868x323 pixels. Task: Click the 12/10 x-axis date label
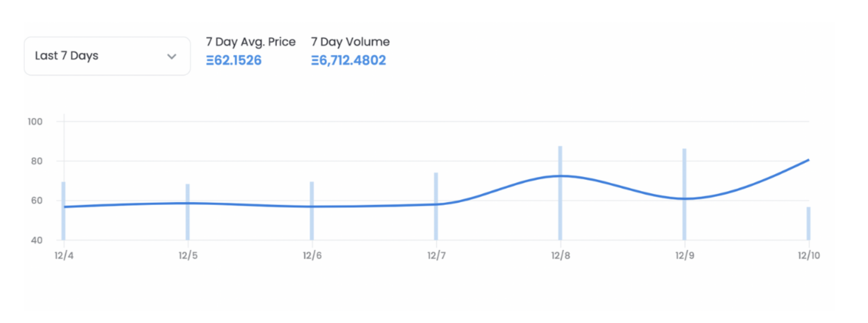(809, 256)
